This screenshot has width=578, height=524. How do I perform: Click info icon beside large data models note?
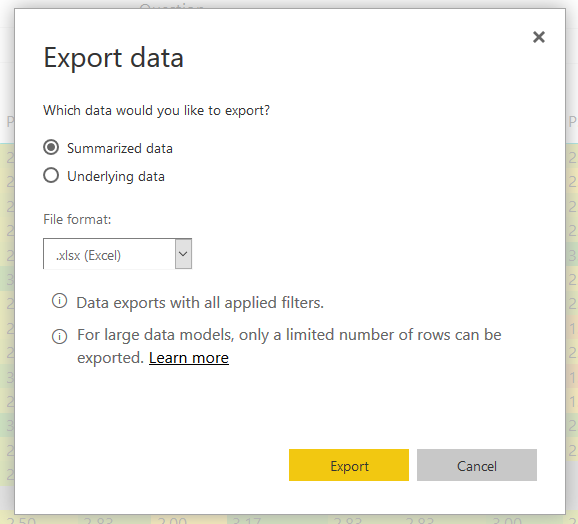59,336
